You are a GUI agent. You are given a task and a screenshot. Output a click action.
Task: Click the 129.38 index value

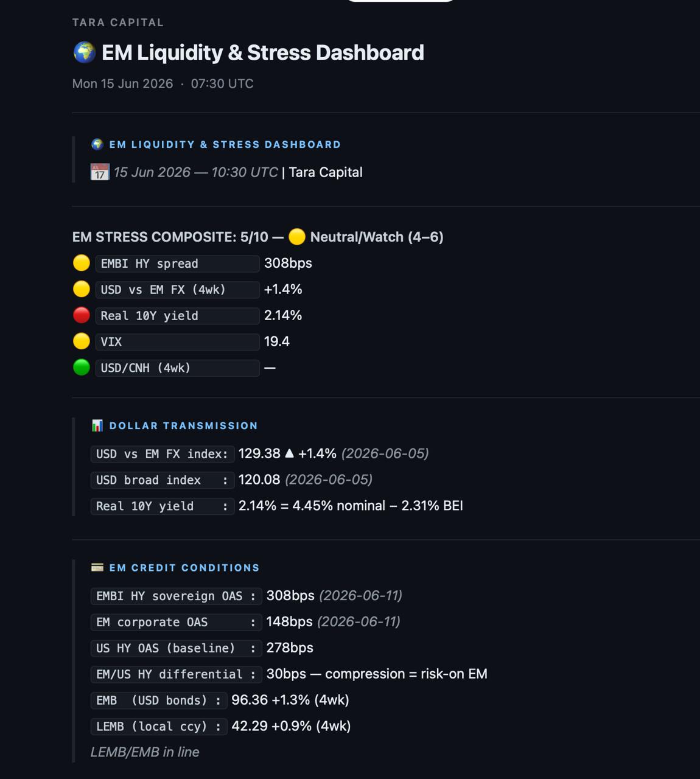pos(259,453)
